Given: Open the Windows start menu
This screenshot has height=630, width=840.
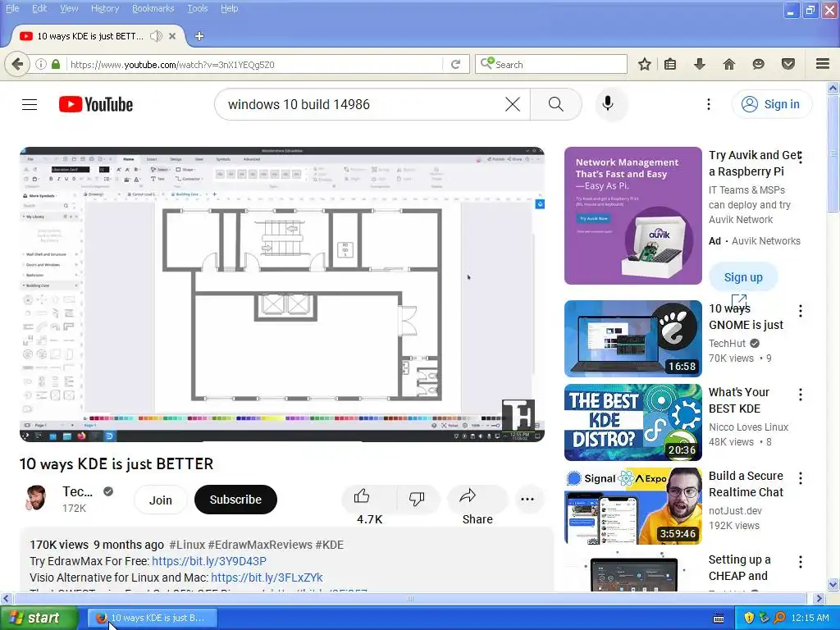Looking at the screenshot, I should pyautogui.click(x=39, y=618).
